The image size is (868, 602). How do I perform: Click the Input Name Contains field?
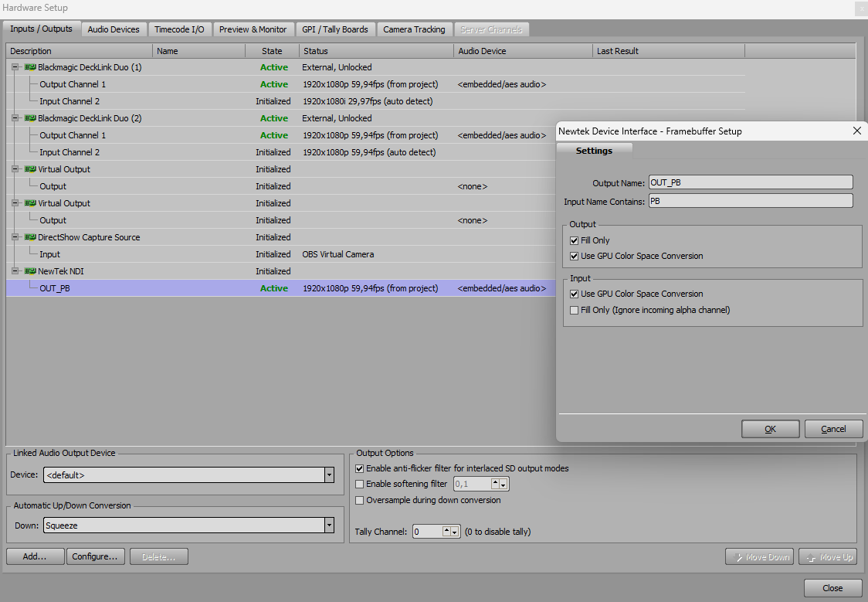click(751, 201)
